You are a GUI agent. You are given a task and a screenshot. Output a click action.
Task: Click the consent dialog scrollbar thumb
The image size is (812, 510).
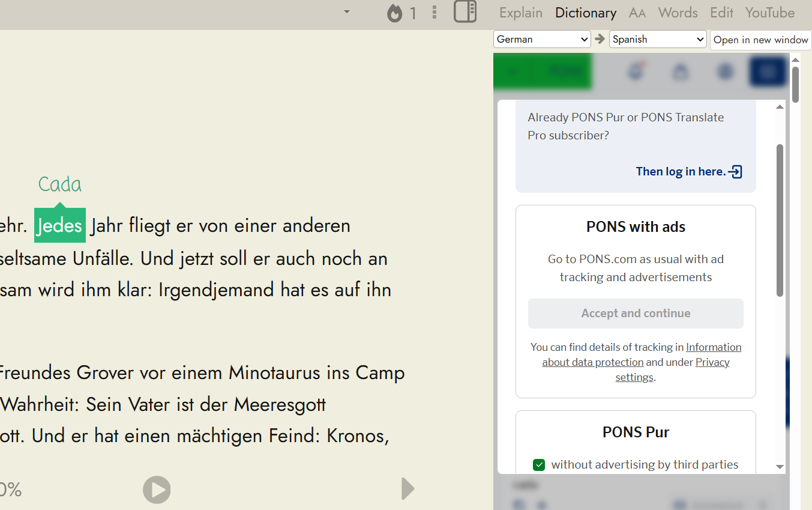(x=780, y=220)
